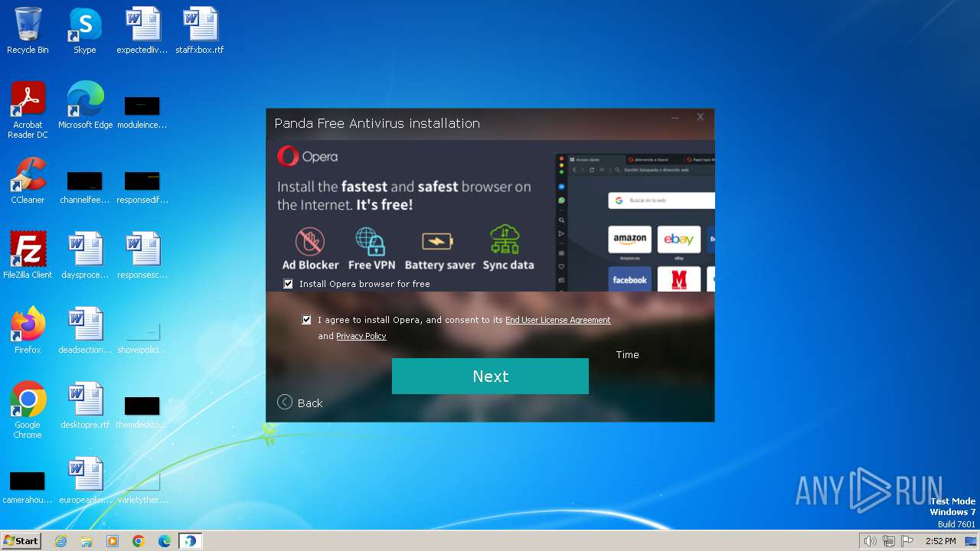The width and height of the screenshot is (980, 551).
Task: Launch Internet Explorer from the taskbar
Action: (x=61, y=541)
